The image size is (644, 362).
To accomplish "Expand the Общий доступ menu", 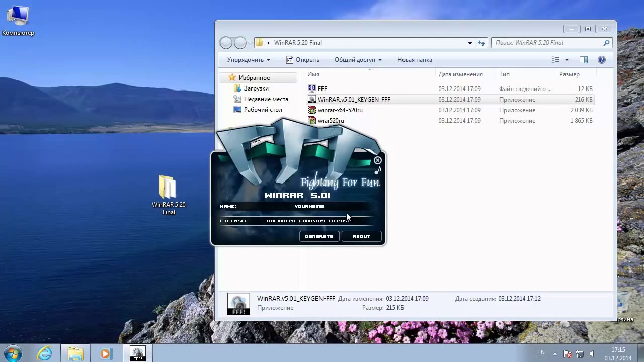I will click(x=358, y=60).
